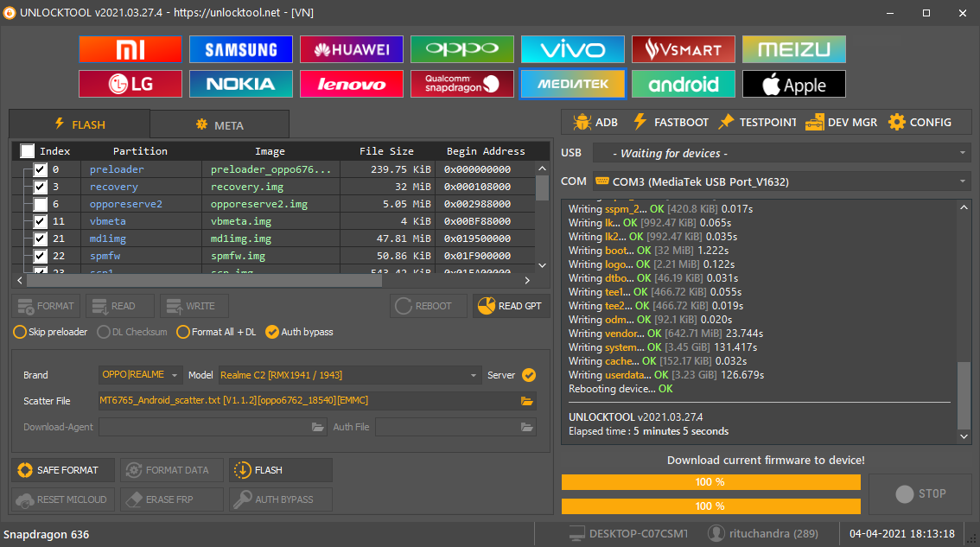The width and height of the screenshot is (980, 547).
Task: Click the STOP button
Action: [920, 494]
